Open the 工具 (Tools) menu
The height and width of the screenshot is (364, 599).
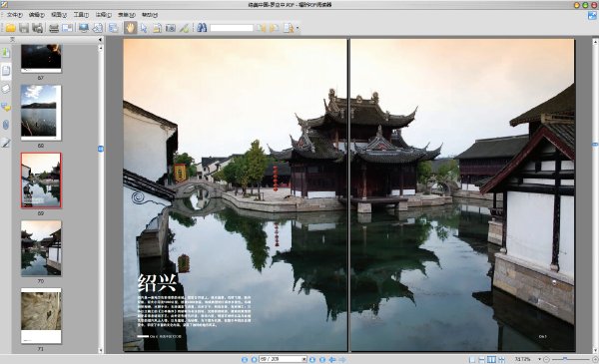81,15
